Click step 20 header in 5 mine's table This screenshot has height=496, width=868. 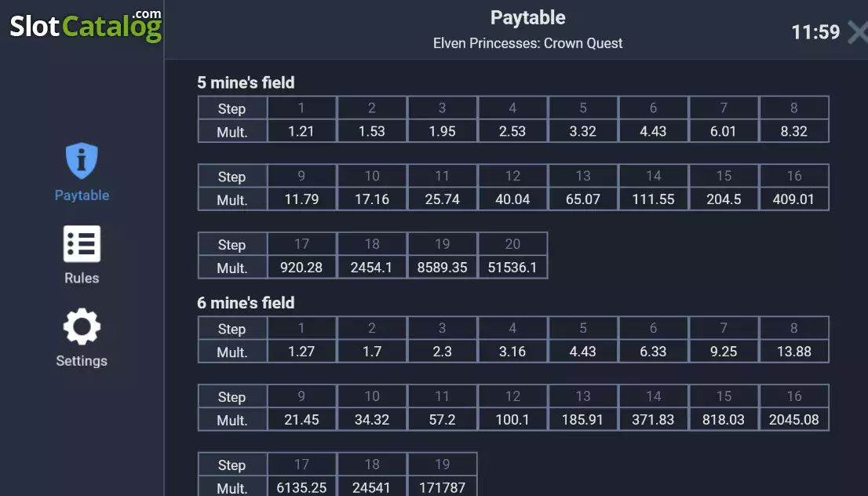tap(512, 244)
